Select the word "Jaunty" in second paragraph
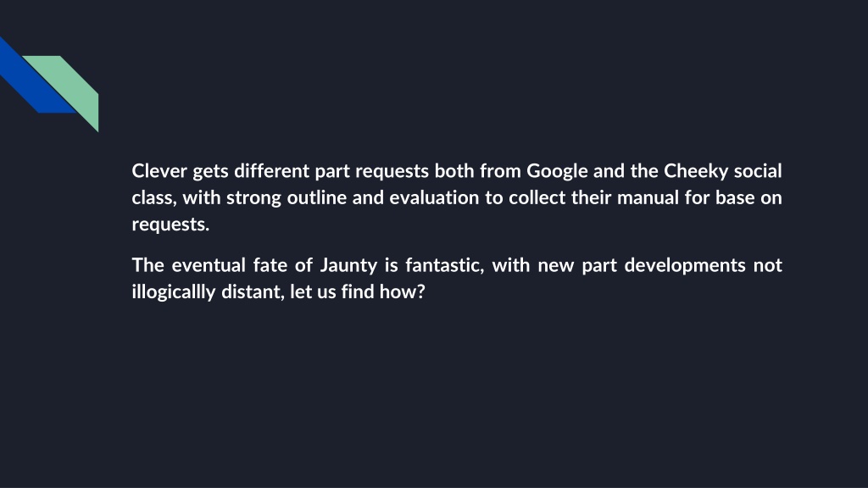Image resolution: width=868 pixels, height=488 pixels. [x=348, y=265]
